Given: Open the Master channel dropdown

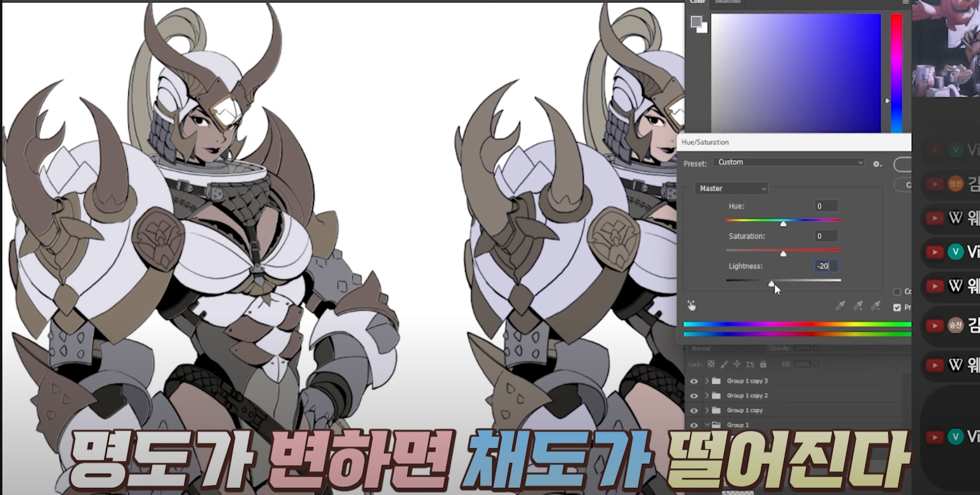Looking at the screenshot, I should tap(731, 188).
